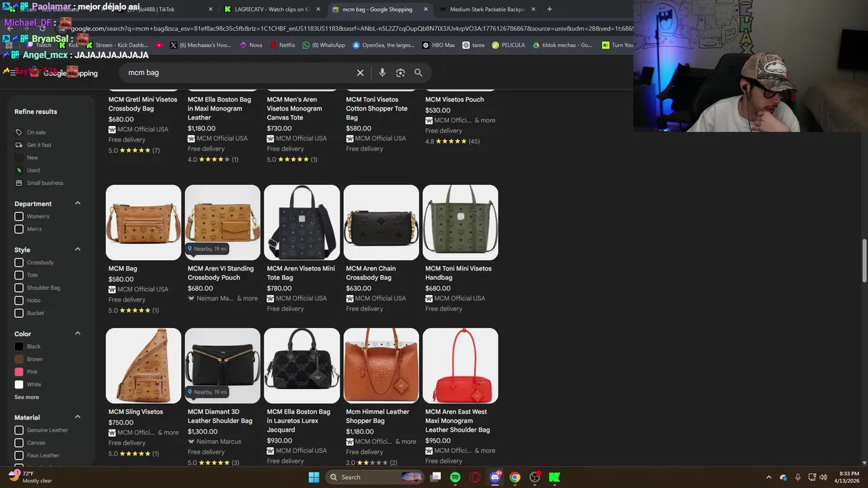Open the tarea bookmark

pyautogui.click(x=473, y=45)
